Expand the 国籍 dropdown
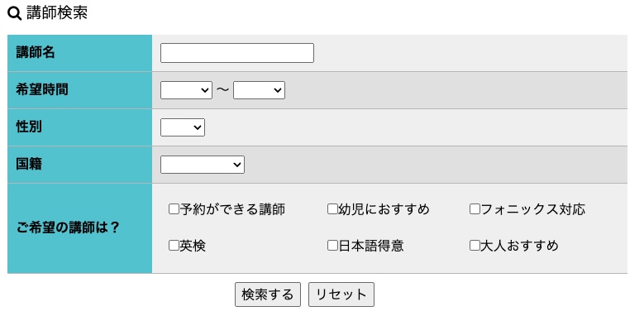 pyautogui.click(x=202, y=165)
